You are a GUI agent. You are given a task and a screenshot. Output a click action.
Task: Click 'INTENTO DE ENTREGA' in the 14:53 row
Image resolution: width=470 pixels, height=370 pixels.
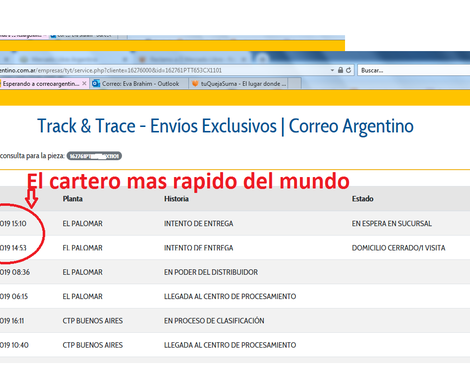pos(199,248)
